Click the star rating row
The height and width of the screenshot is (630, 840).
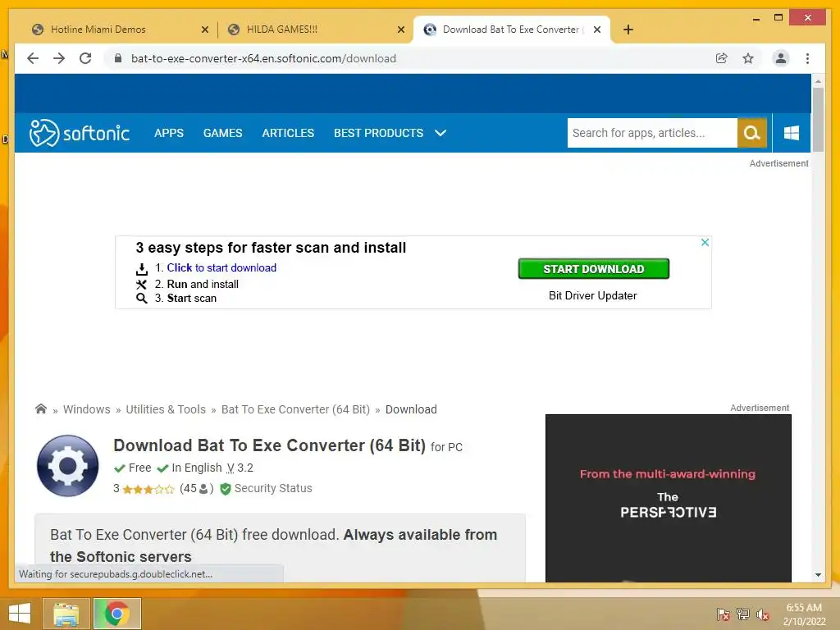pyautogui.click(x=148, y=489)
